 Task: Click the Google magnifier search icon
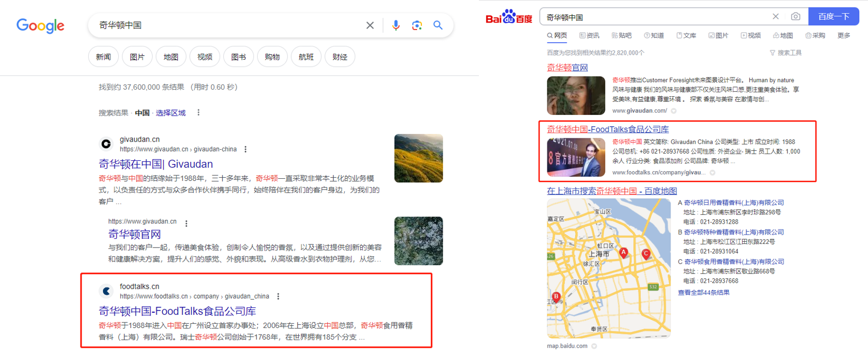pyautogui.click(x=438, y=25)
